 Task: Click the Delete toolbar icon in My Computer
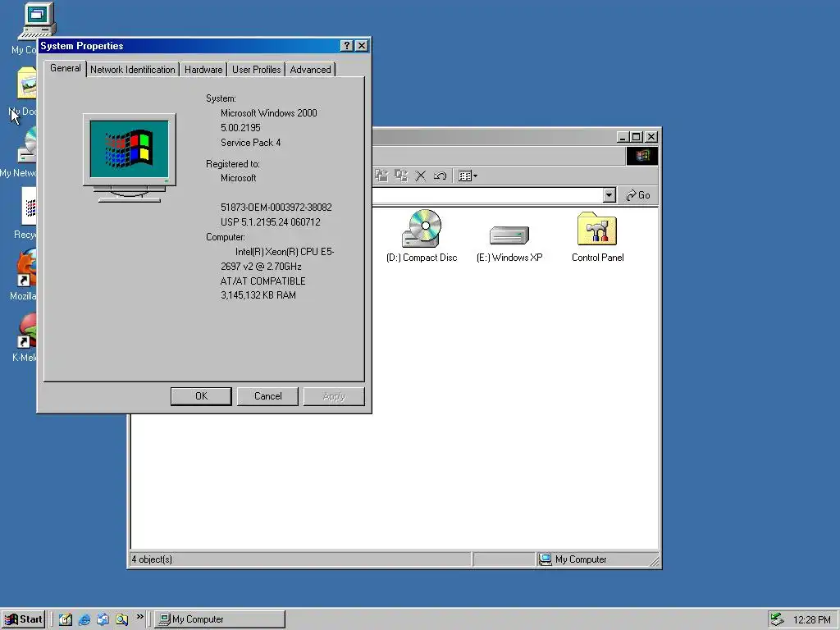point(421,176)
